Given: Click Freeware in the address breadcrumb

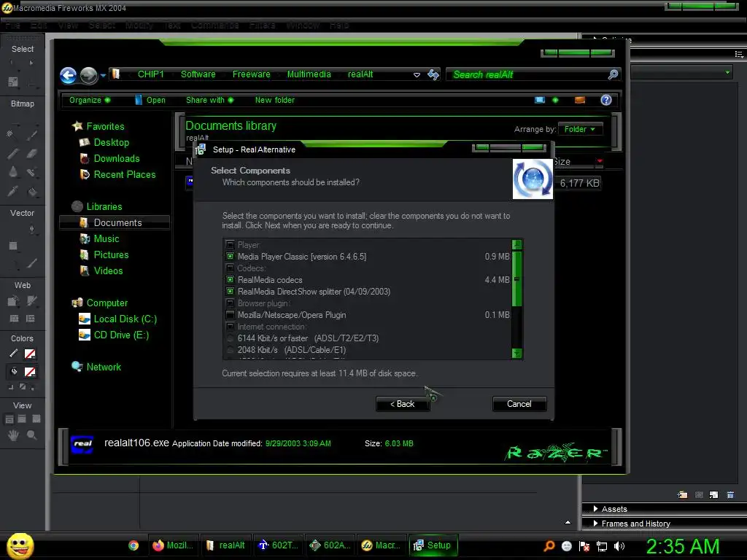Looking at the screenshot, I should click(251, 74).
